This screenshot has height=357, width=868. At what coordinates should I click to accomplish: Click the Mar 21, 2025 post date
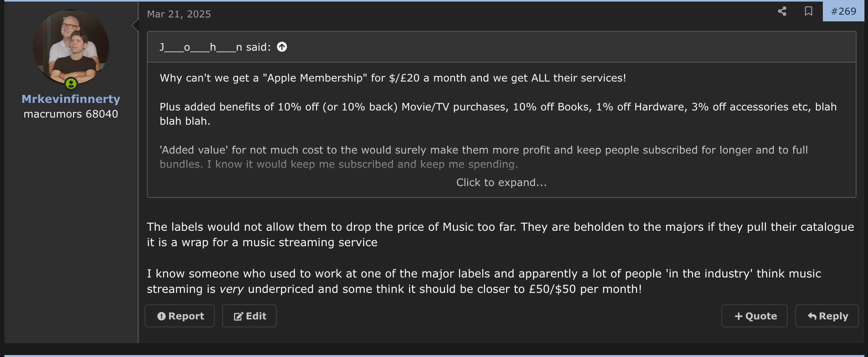point(179,14)
